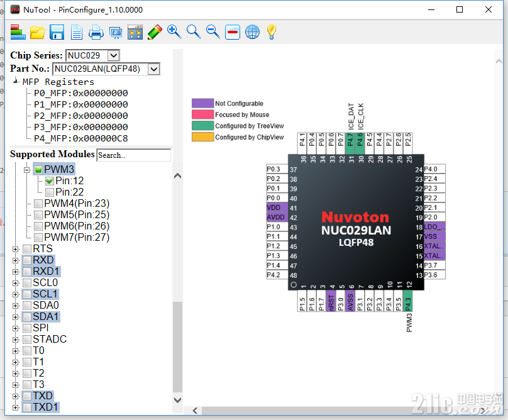This screenshot has width=508, height=420.
Task: Click the blue globe toolbar icon
Action: (252, 32)
